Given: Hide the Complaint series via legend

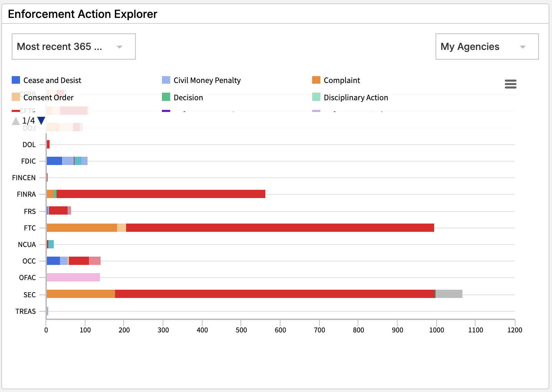Looking at the screenshot, I should coord(341,80).
